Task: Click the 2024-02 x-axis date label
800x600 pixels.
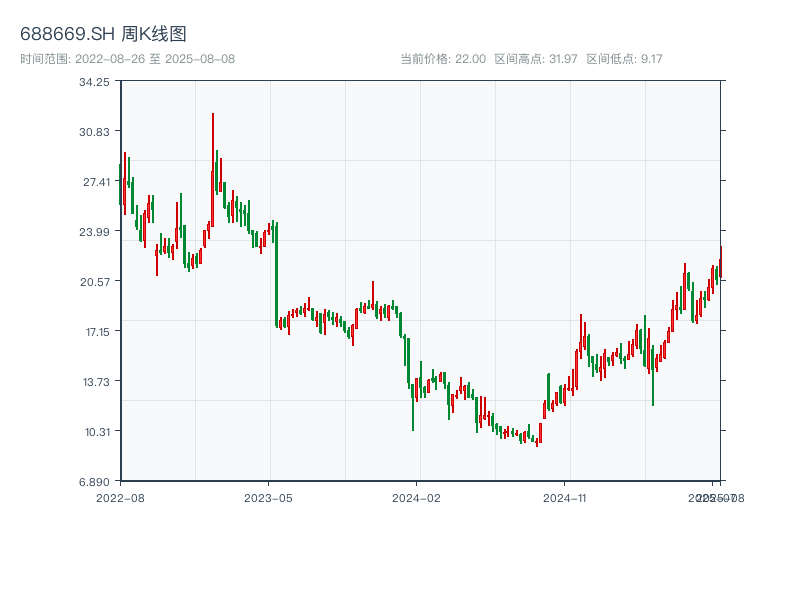Action: coord(416,497)
